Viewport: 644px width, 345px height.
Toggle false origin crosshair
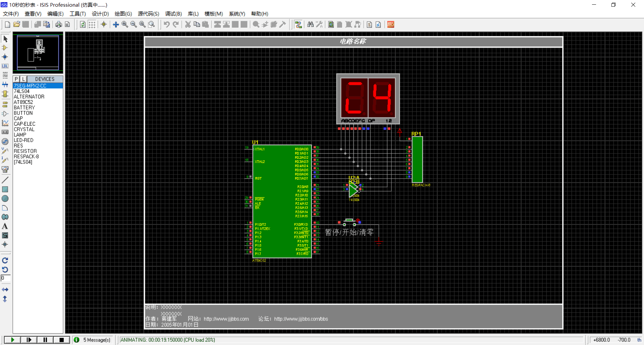[104, 24]
